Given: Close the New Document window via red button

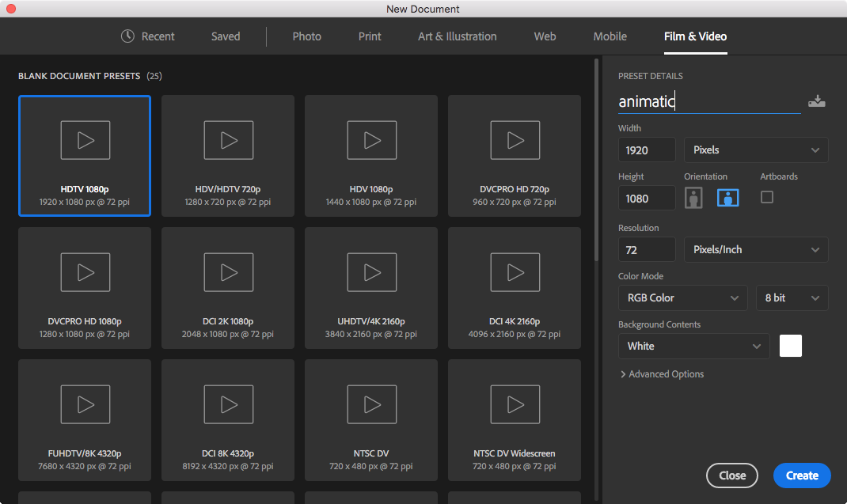Looking at the screenshot, I should (11, 9).
